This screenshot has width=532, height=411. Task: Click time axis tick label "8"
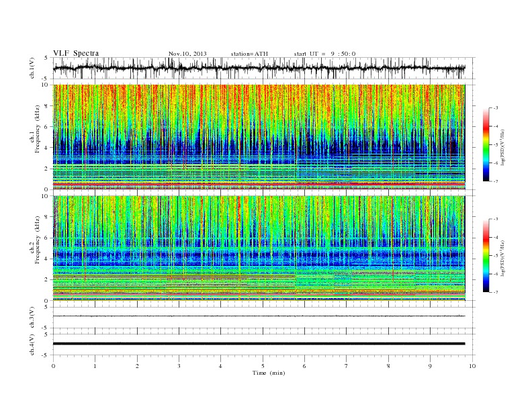tap(388, 366)
